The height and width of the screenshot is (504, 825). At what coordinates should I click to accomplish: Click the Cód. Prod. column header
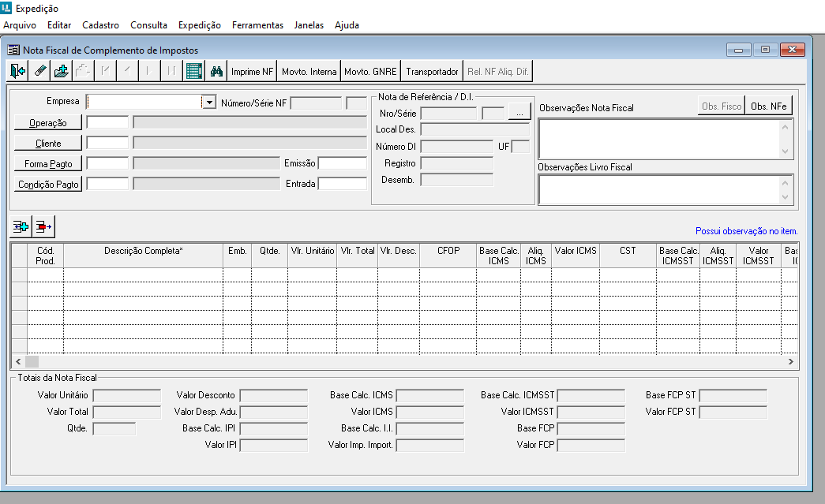[45, 256]
